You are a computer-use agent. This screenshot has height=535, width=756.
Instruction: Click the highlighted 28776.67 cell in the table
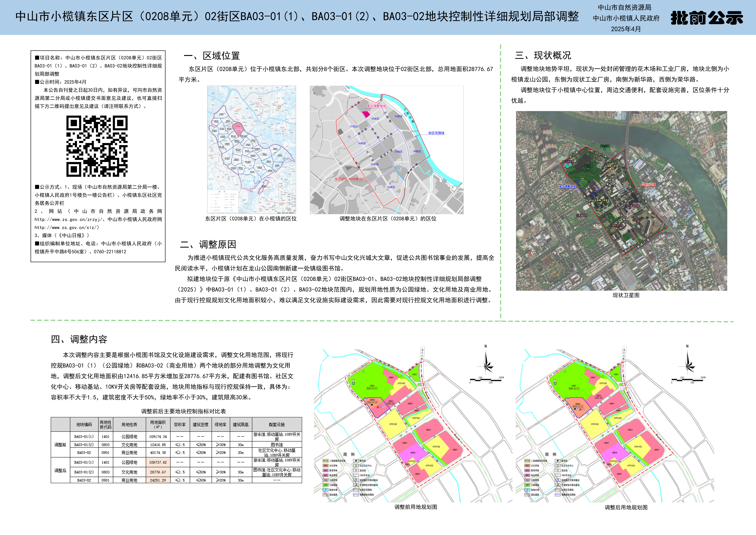[158, 472]
